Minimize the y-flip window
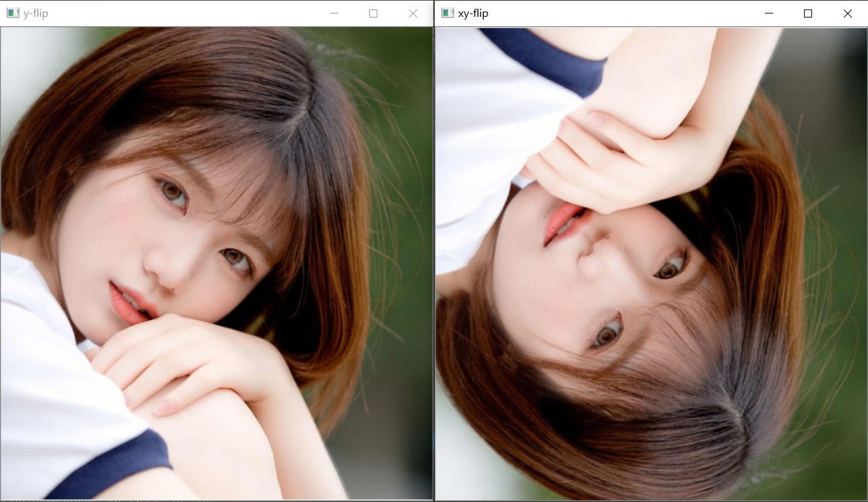This screenshot has height=502, width=868. pos(334,13)
